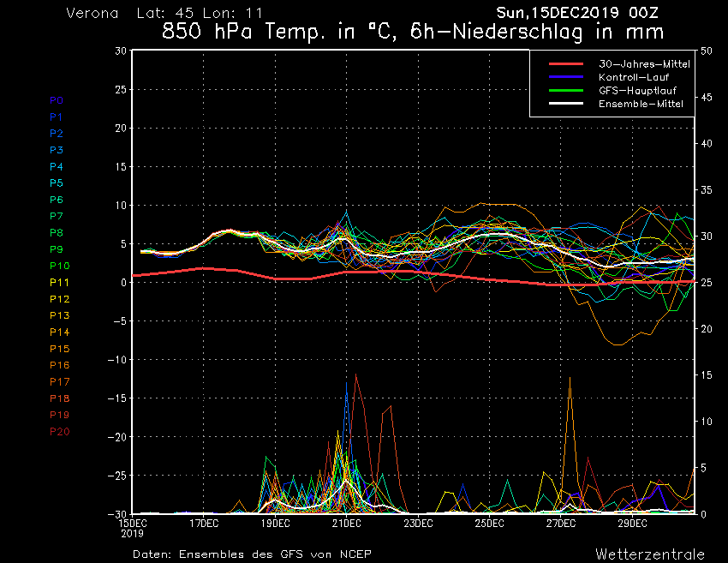Click the 15 precipitation axis label

click(707, 375)
